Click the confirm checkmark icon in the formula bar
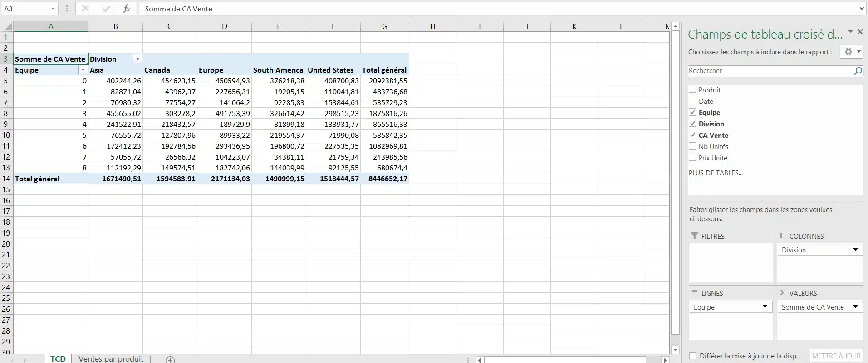This screenshot has width=868, height=363. pyautogui.click(x=106, y=9)
